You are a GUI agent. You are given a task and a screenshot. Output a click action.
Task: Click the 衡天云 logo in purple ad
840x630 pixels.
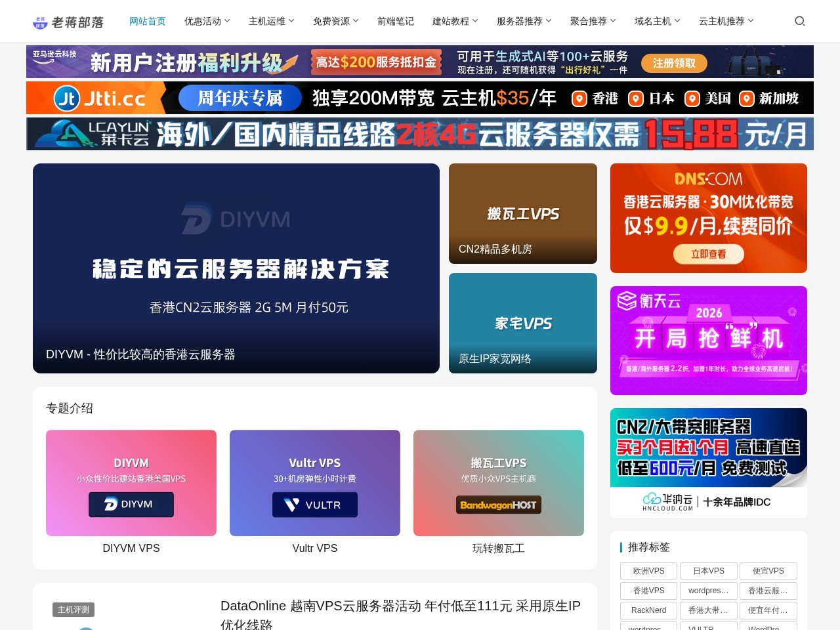click(649, 301)
